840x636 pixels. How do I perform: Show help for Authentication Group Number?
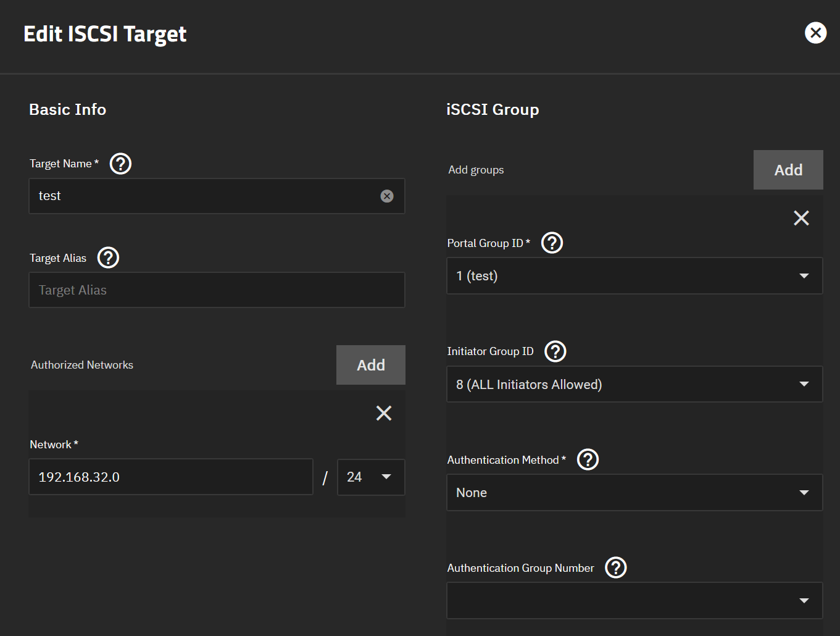(615, 567)
